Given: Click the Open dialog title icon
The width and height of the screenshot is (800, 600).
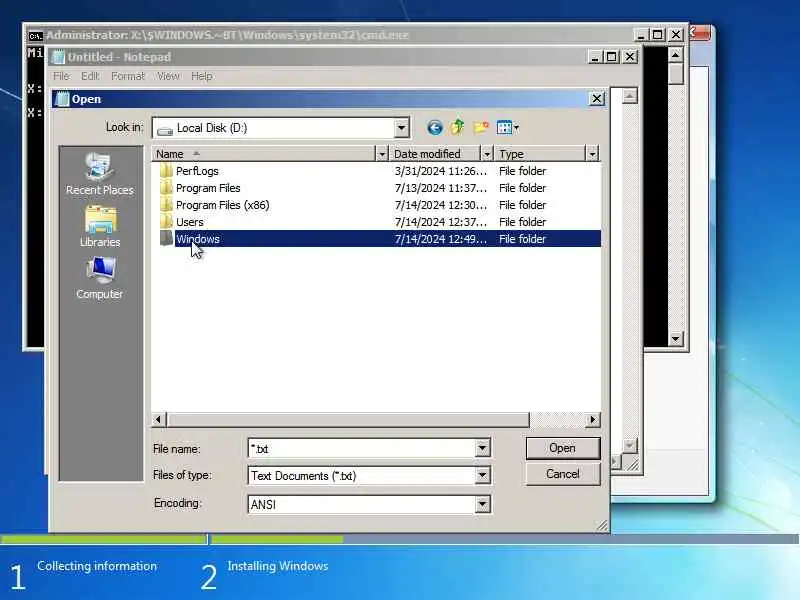Looking at the screenshot, I should 62,99.
